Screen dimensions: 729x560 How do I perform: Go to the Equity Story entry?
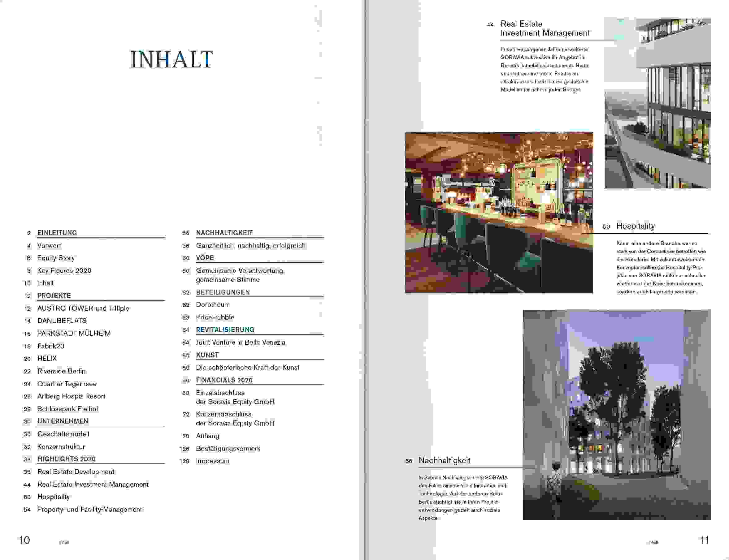pyautogui.click(x=56, y=258)
